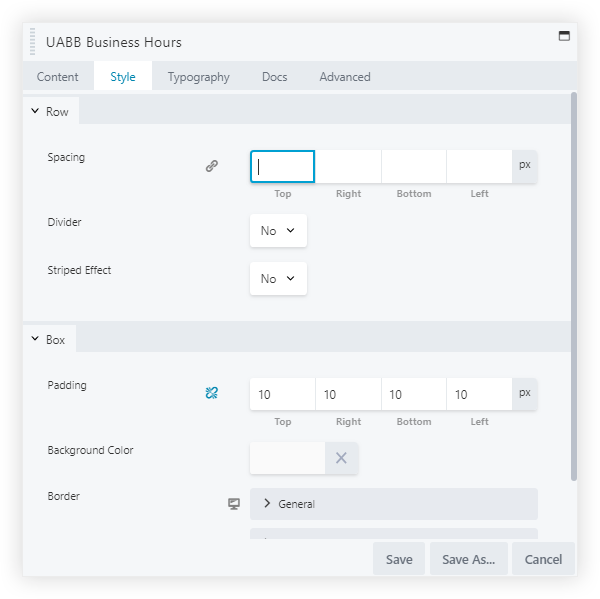Image resolution: width=600 pixels, height=599 pixels.
Task: Open the Docs tab
Action: [274, 77]
